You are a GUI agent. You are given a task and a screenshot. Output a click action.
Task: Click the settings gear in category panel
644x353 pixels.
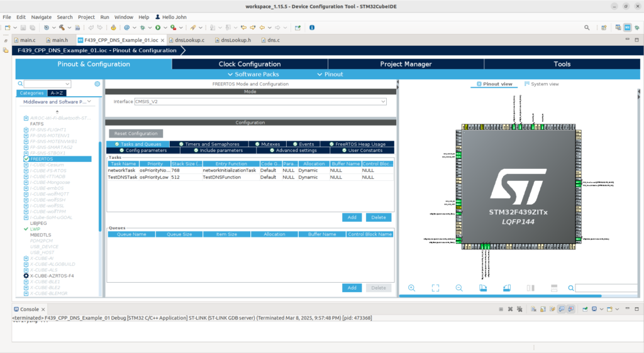(97, 84)
